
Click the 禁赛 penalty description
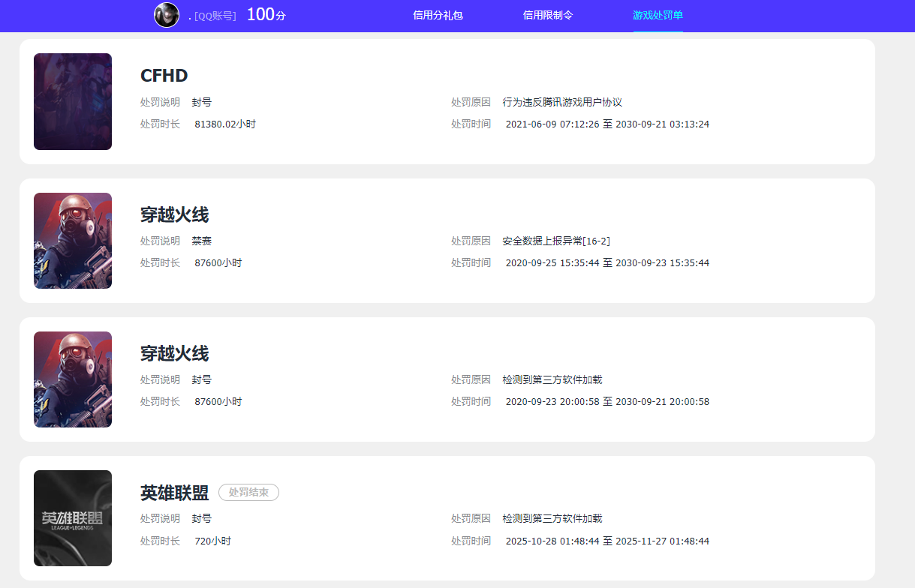(x=202, y=241)
